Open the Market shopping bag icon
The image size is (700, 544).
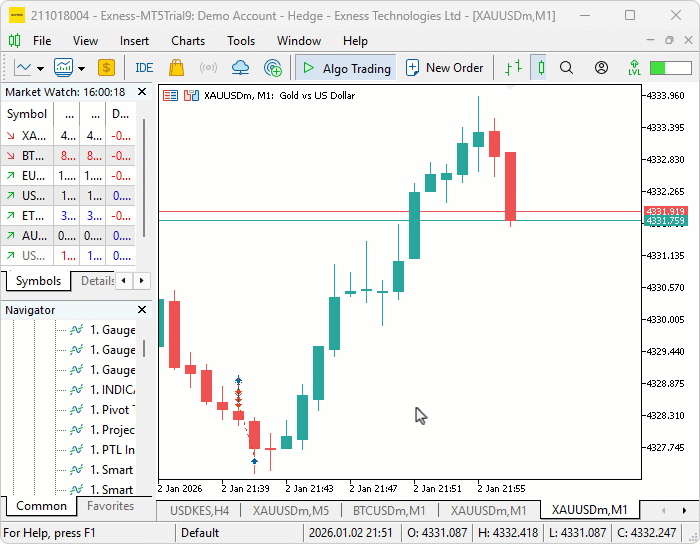click(176, 68)
